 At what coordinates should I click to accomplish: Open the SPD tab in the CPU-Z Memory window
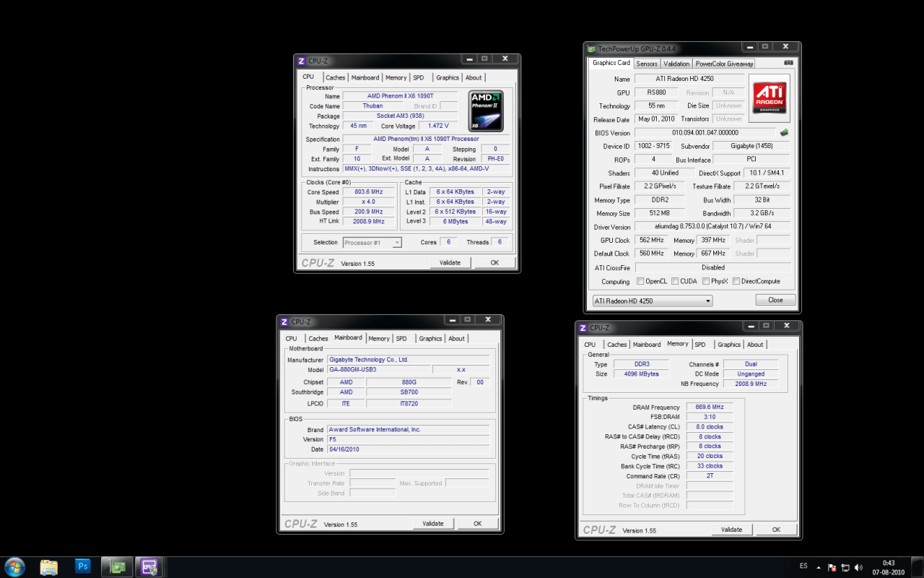700,344
